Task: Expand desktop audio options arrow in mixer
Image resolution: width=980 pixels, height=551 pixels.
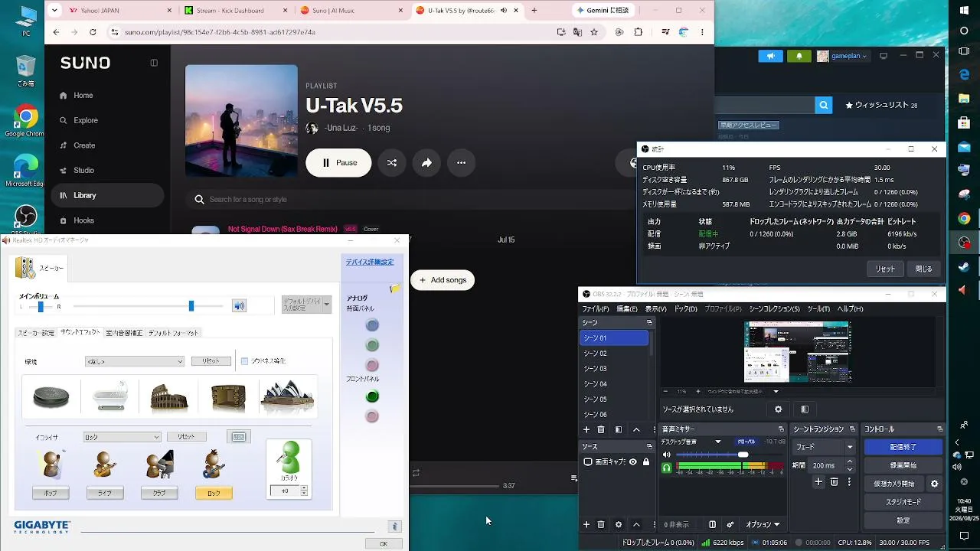Action: (717, 442)
